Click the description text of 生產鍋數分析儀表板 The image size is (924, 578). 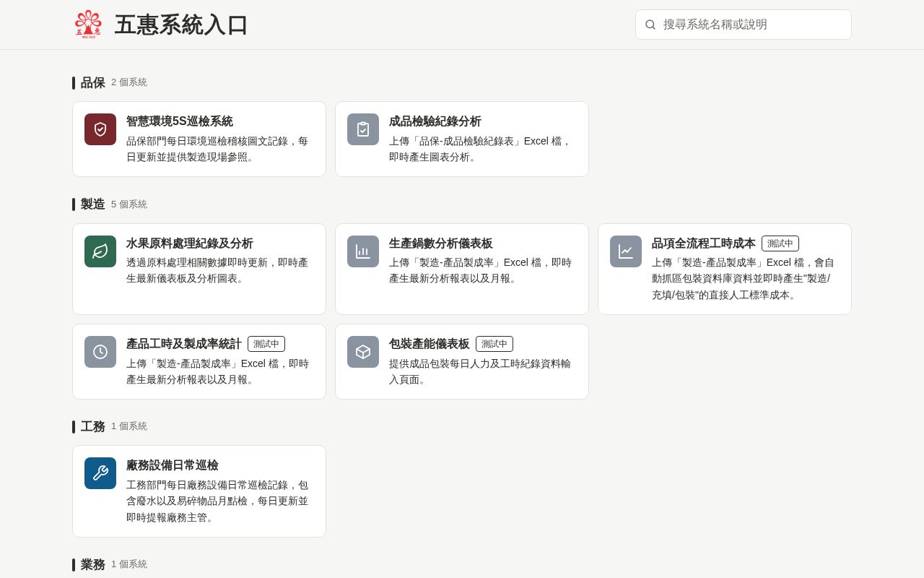tap(480, 270)
